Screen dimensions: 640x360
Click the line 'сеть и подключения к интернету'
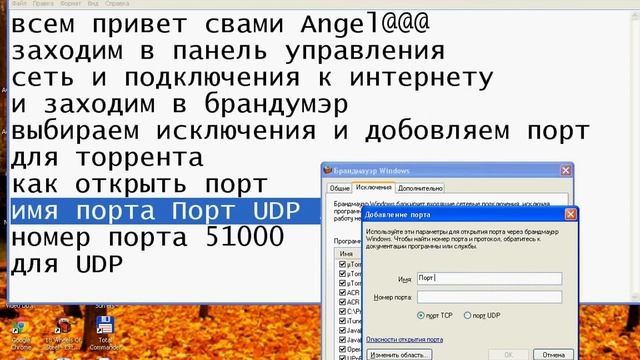pyautogui.click(x=252, y=78)
